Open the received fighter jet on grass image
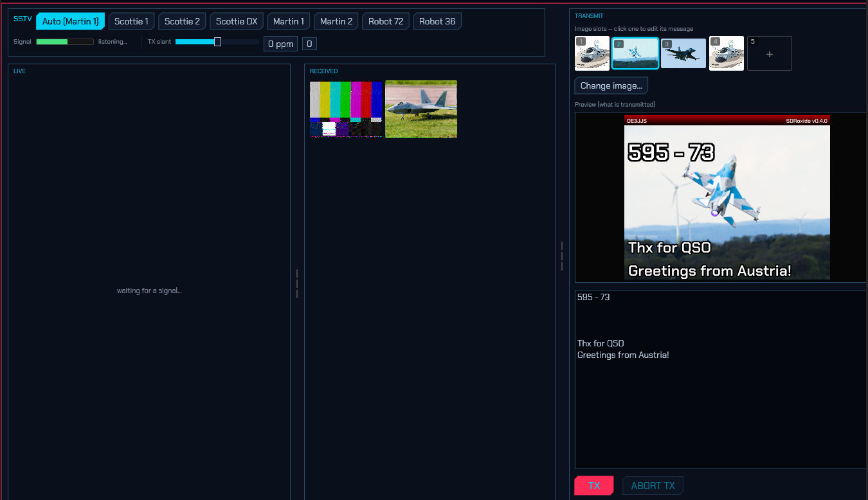 pos(421,109)
